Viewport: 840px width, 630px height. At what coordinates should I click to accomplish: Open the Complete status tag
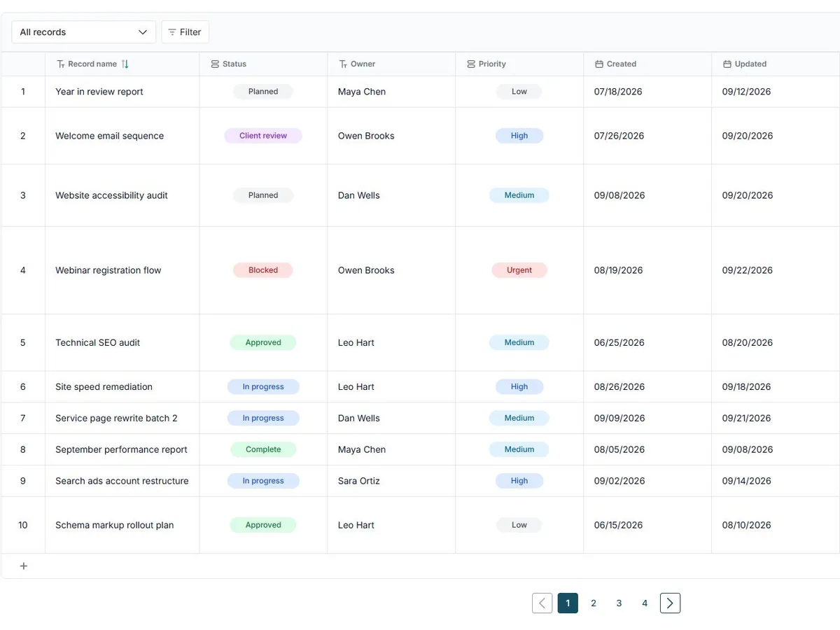click(x=263, y=449)
